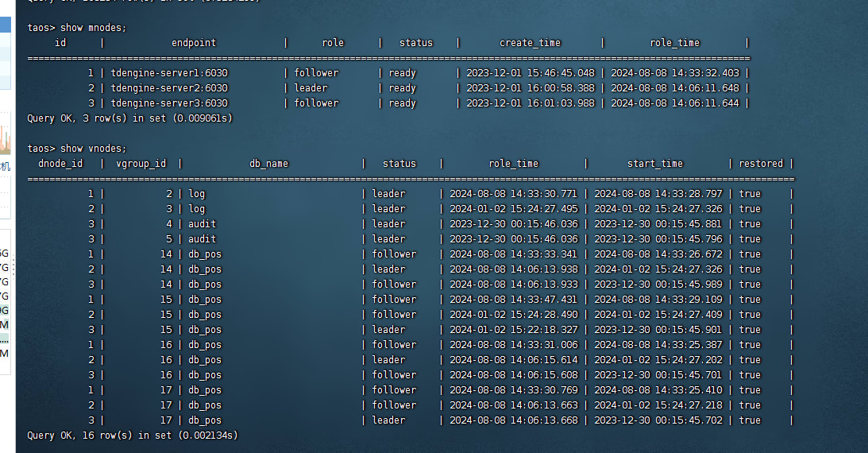Screen dimensions: 868x453
Task: Click the dnode_id column header
Action: click(60, 164)
